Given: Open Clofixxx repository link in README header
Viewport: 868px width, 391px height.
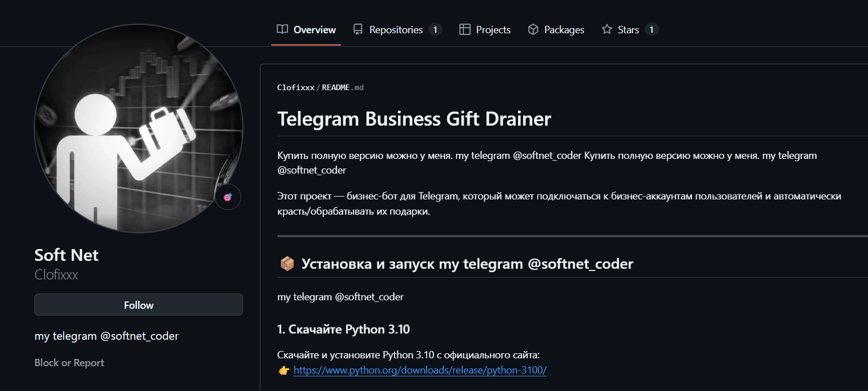Looking at the screenshot, I should pyautogui.click(x=296, y=87).
